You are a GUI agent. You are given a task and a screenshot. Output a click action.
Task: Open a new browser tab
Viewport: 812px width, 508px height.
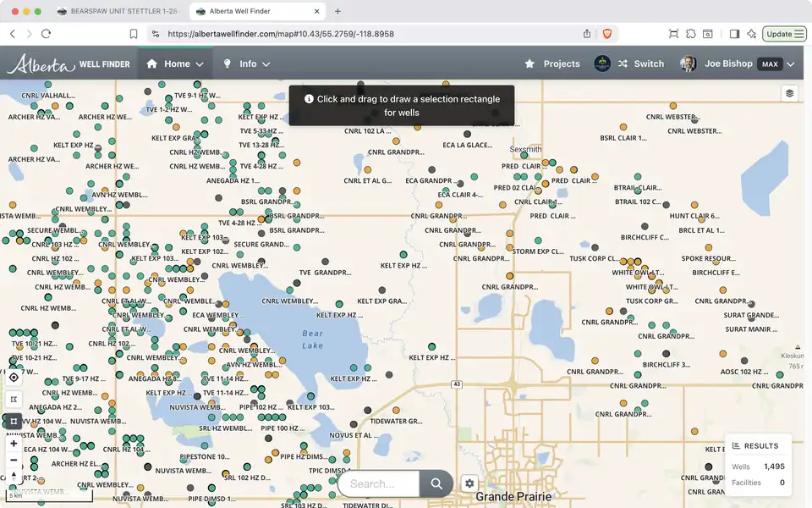pos(337,11)
